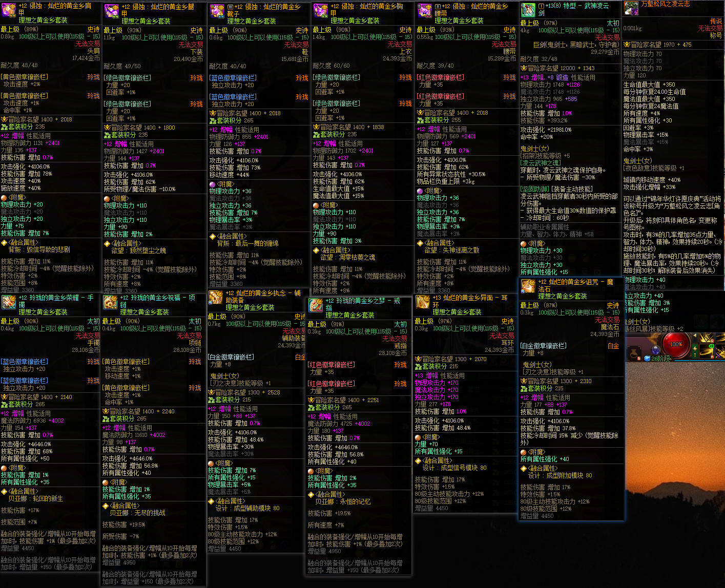Click the 20,490金币 price text
Image resolution: width=725 pixels, height=588 pixels.
189,59
